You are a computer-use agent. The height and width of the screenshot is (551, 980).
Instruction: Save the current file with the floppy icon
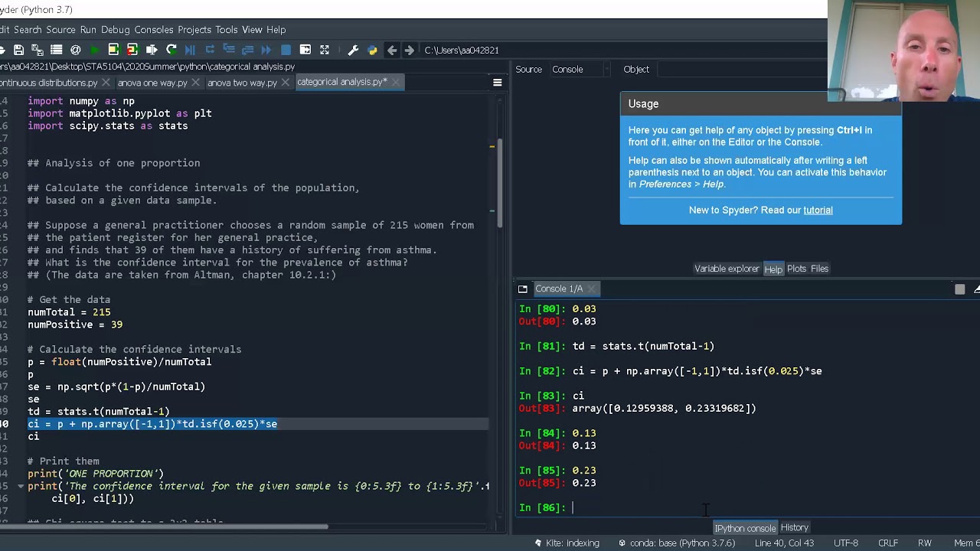18,50
